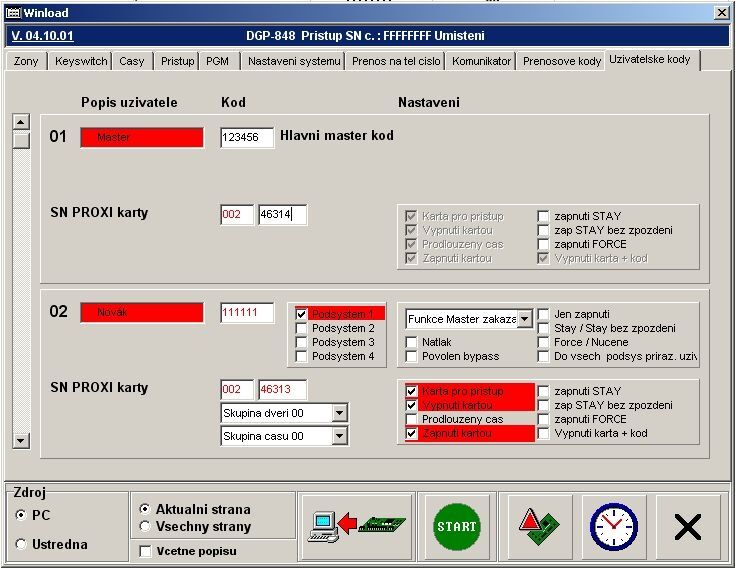Switch to the Zony tab
The height and width of the screenshot is (568, 735).
[28, 61]
